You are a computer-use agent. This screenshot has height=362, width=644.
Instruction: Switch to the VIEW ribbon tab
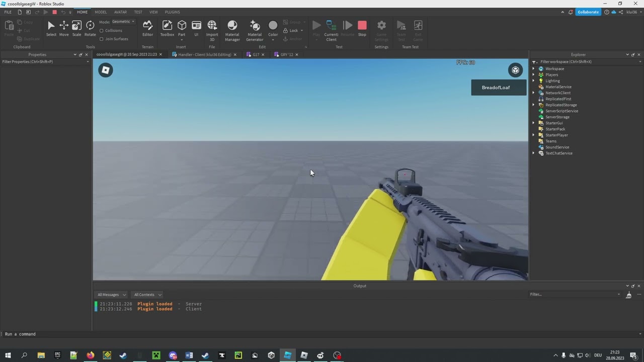pyautogui.click(x=153, y=12)
